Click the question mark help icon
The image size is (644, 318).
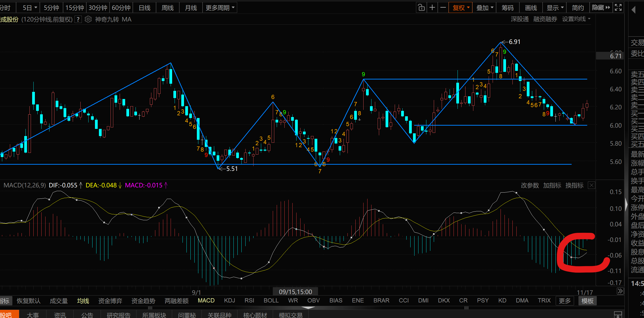click(78, 19)
